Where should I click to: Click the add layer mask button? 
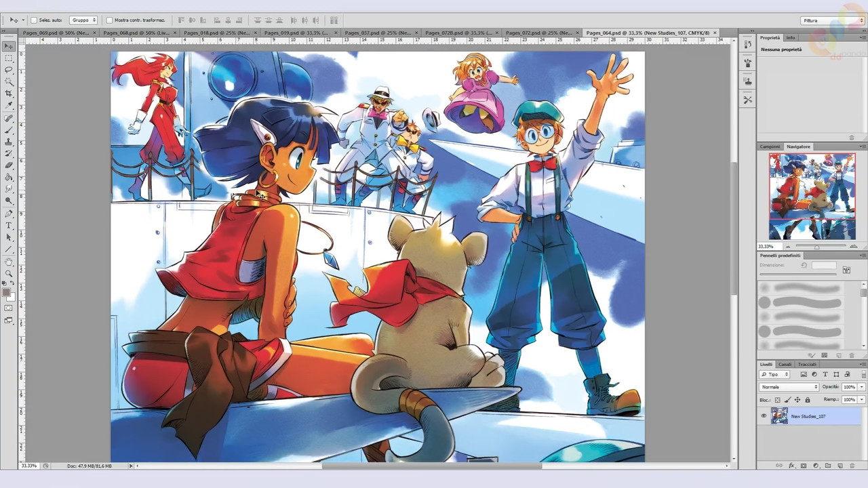click(804, 466)
